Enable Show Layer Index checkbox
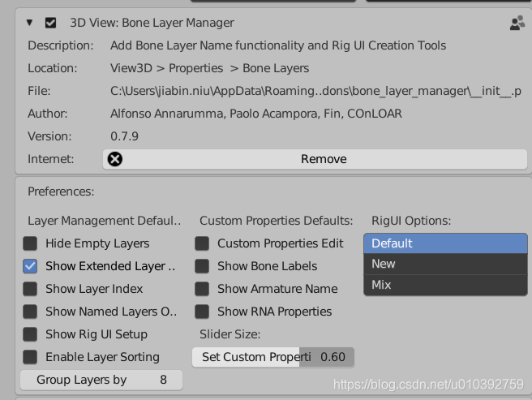532x400 pixels. tap(30, 289)
